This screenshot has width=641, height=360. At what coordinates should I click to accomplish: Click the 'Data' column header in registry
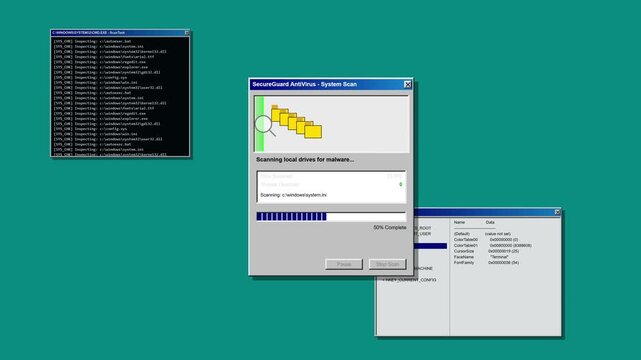490,222
